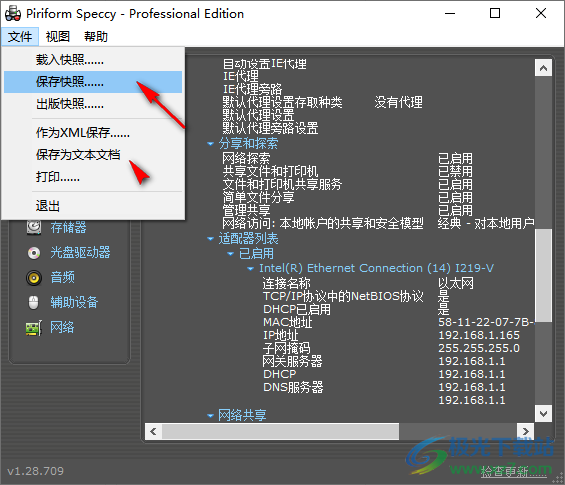Click the storage (存储器) hard drive icon
Screen dimensions: 565x485
pos(34,227)
